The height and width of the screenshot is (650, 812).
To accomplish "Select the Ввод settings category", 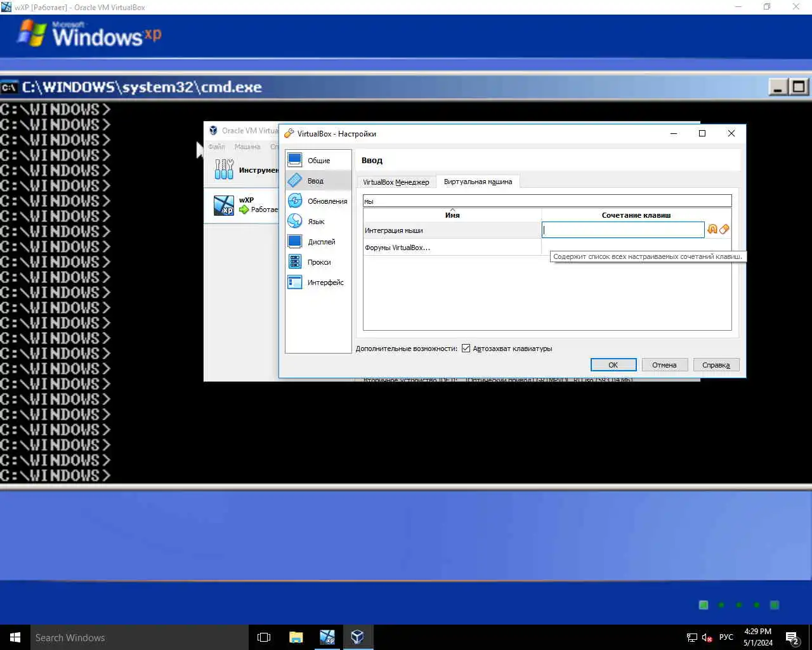I will (x=318, y=181).
